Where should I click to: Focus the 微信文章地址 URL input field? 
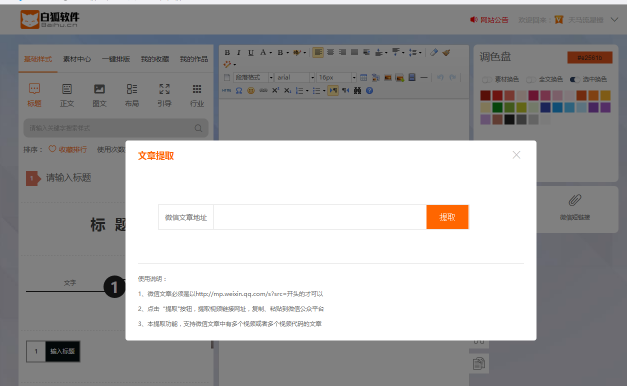tap(319, 217)
